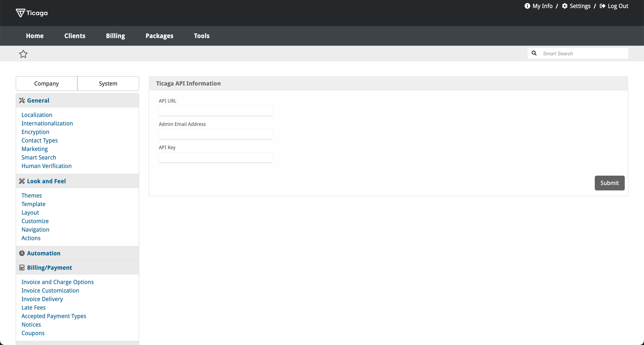Viewport: 644px width, 345px height.
Task: Open Internationalization settings
Action: (x=47, y=123)
